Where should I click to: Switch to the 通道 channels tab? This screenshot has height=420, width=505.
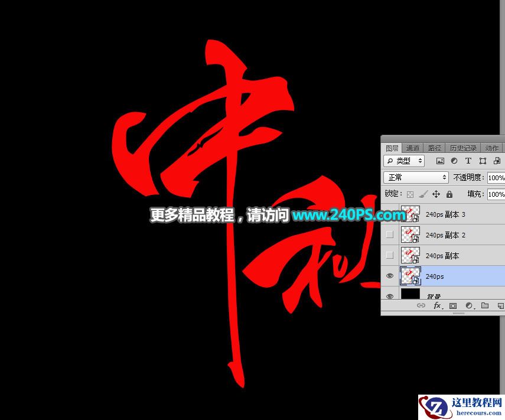pyautogui.click(x=413, y=148)
